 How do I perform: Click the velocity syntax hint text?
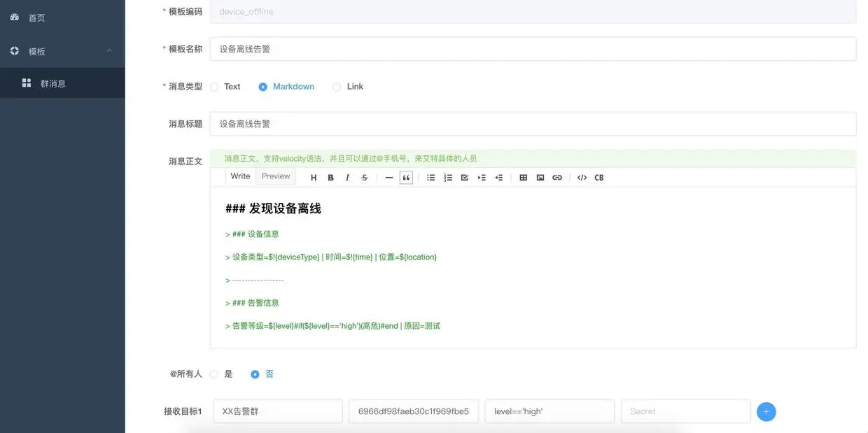351,159
